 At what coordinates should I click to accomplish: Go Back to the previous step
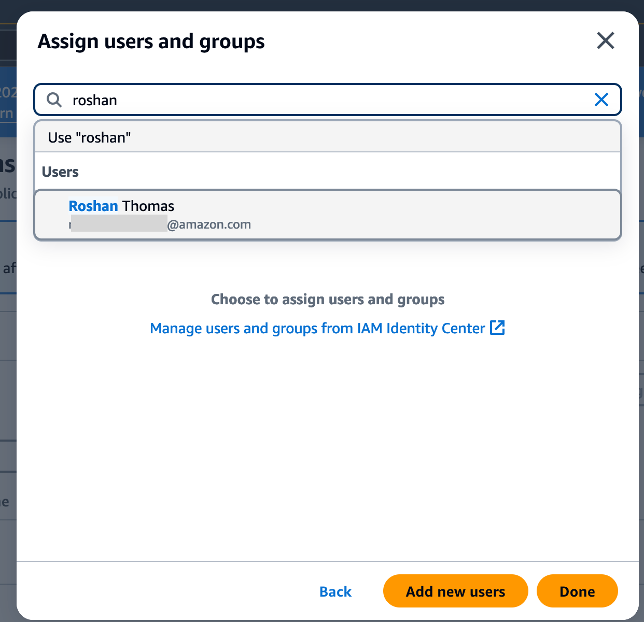pos(336,592)
